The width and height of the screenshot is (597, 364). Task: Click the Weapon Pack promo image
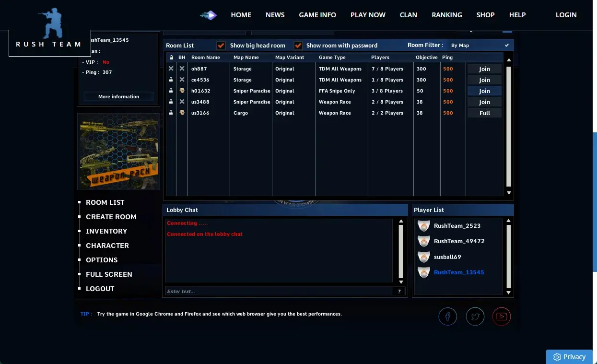click(119, 152)
